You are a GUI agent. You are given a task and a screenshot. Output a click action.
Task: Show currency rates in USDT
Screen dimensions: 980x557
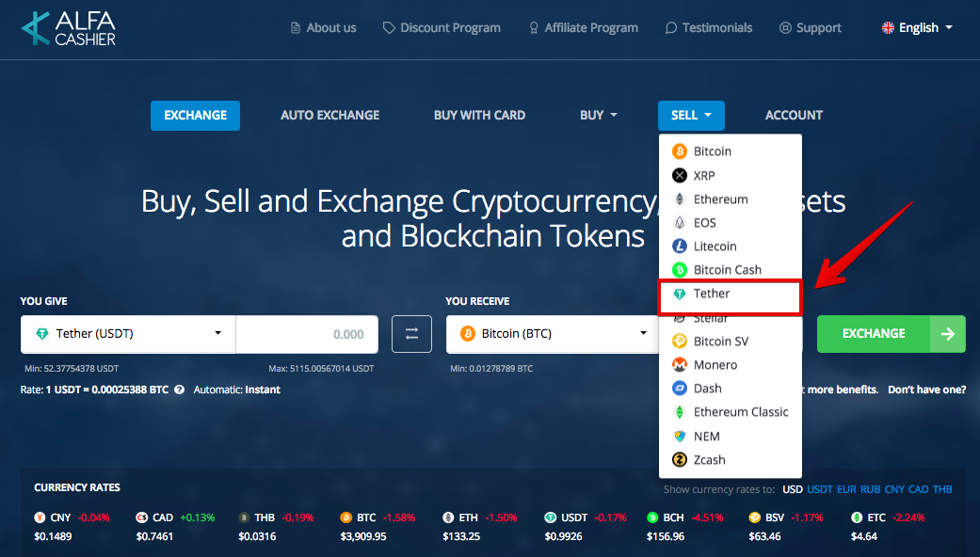819,489
